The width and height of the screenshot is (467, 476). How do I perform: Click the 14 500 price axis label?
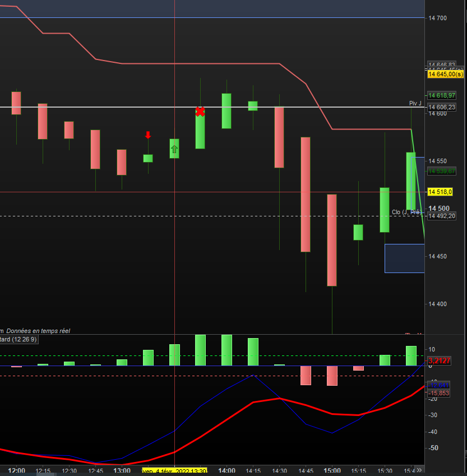pyautogui.click(x=439, y=209)
